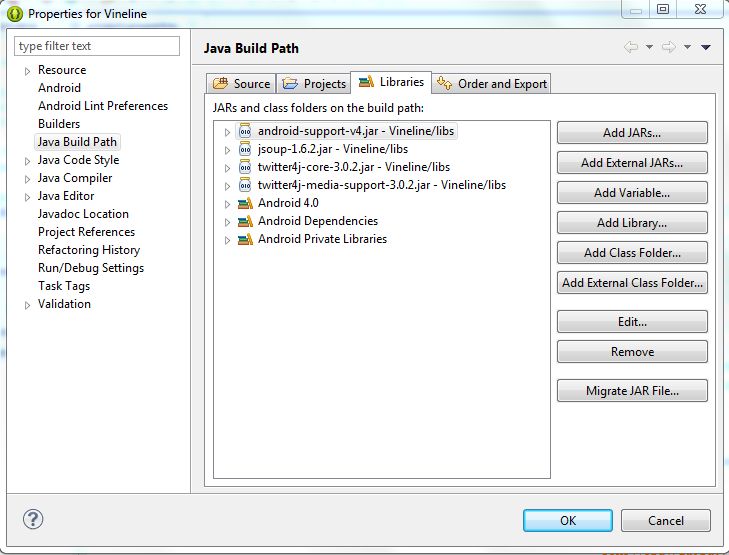This screenshot has height=555, width=729.
Task: Open Javadoc Location page
Action: click(x=83, y=214)
